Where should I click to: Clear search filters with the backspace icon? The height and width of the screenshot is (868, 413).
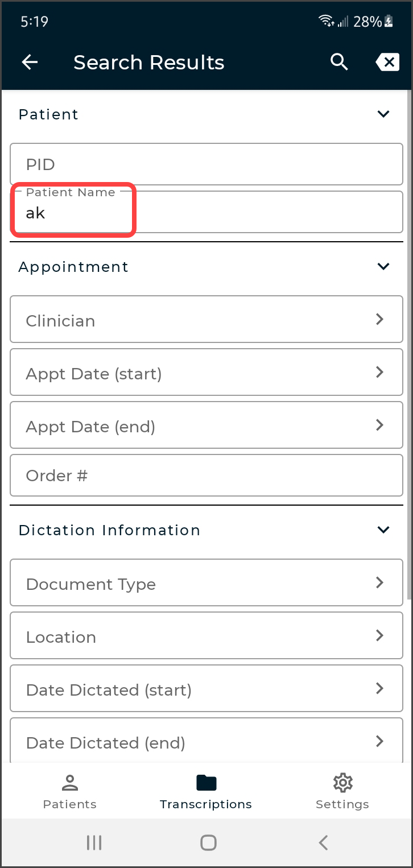coord(387,63)
